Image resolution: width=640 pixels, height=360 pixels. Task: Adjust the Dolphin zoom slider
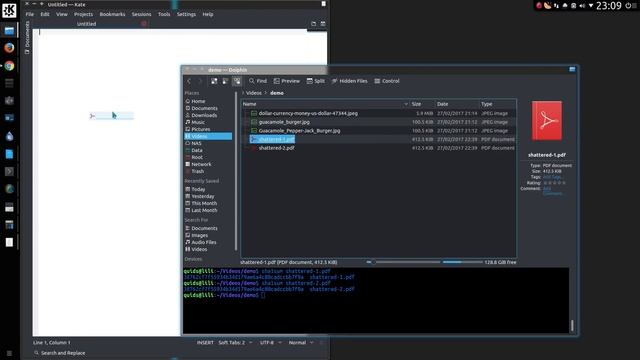pos(404,262)
